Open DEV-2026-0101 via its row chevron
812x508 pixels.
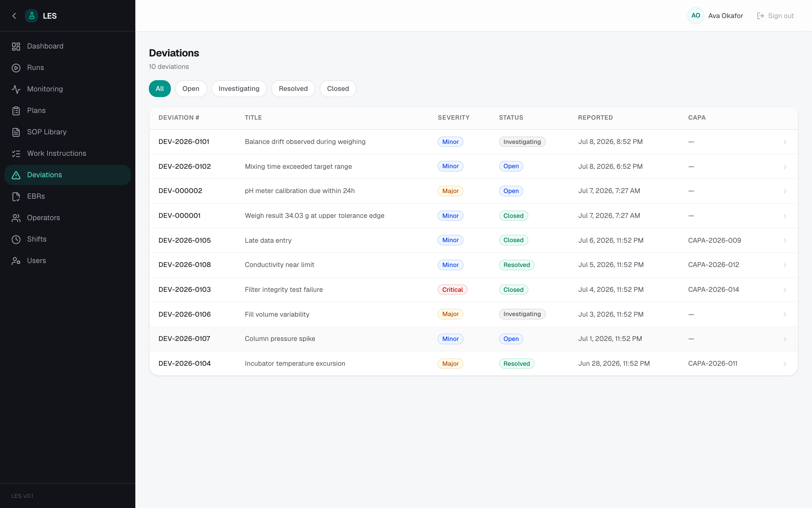click(x=784, y=142)
